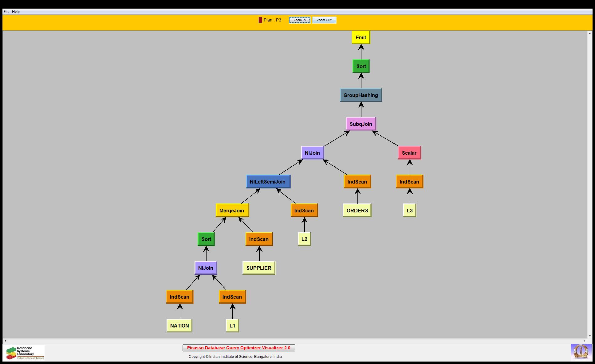Click the ORDERS table node
This screenshot has height=364, width=595.
pyautogui.click(x=357, y=211)
